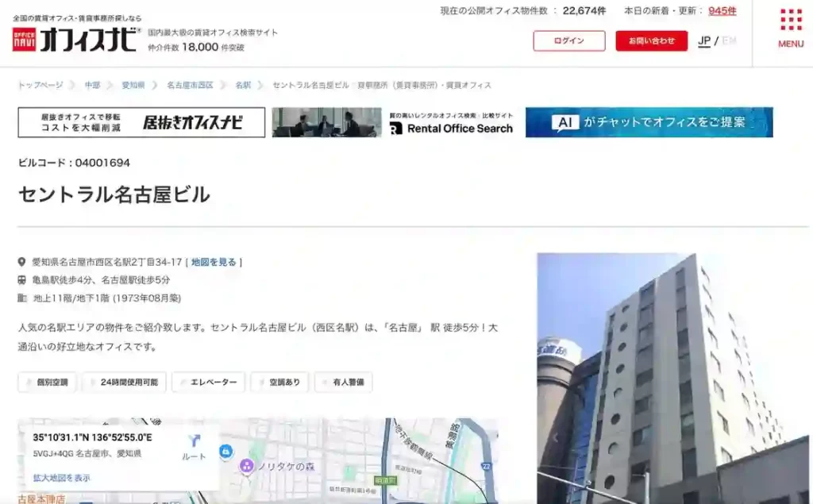Screen dimensions: 813x504
Task: Click the オフィスナビ logo icon
Action: click(x=25, y=37)
